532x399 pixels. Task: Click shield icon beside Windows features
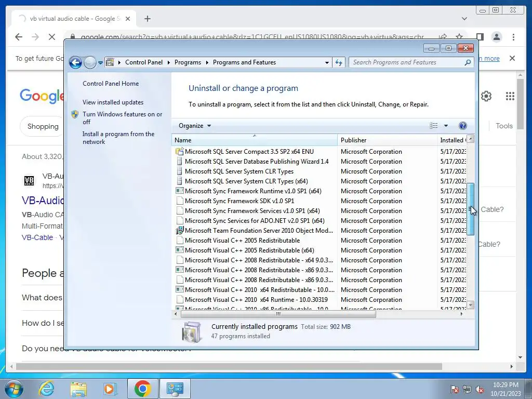click(x=75, y=114)
